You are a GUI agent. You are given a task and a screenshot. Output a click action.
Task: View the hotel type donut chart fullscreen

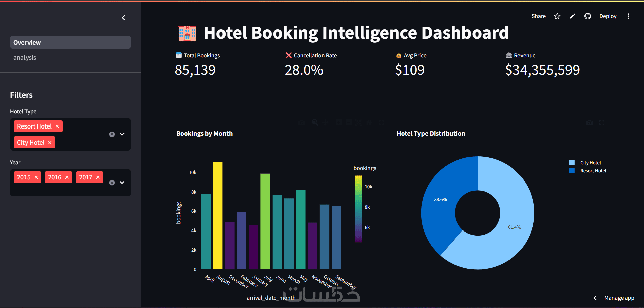(602, 123)
